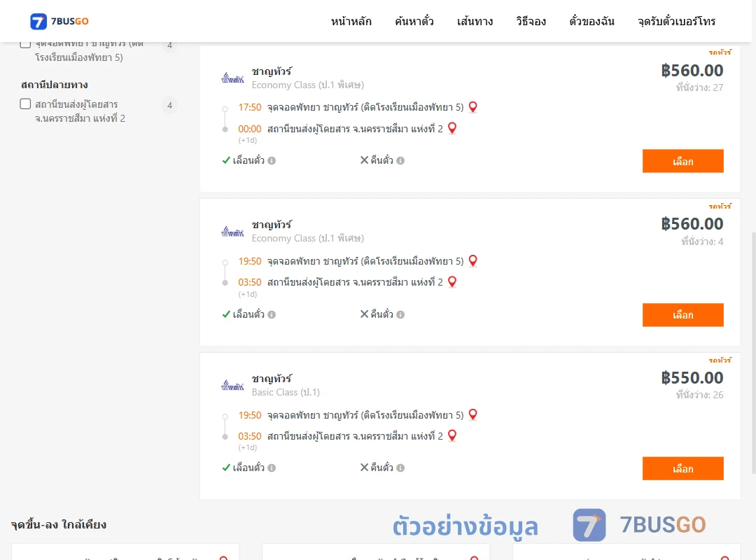The image size is (756, 560).
Task: Tick the สถานีขนส่งผู้โดยสาร จ.นครราชสีมา แห่งที่ 2 checkbox
Action: 26,104
